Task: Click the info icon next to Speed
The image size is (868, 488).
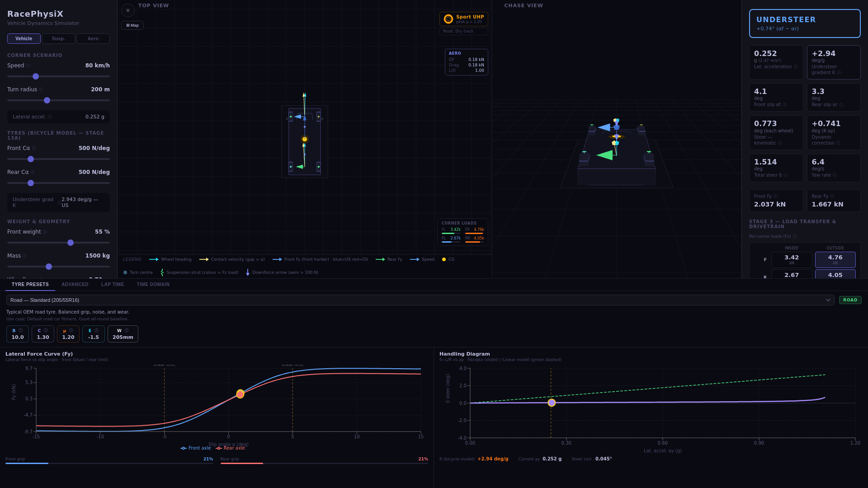Action: [28, 66]
